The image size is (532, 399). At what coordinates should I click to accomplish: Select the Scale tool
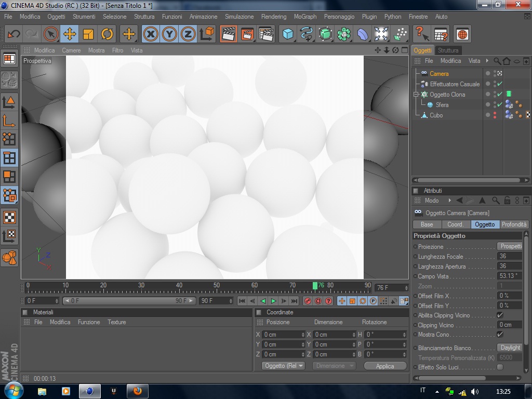coord(88,34)
